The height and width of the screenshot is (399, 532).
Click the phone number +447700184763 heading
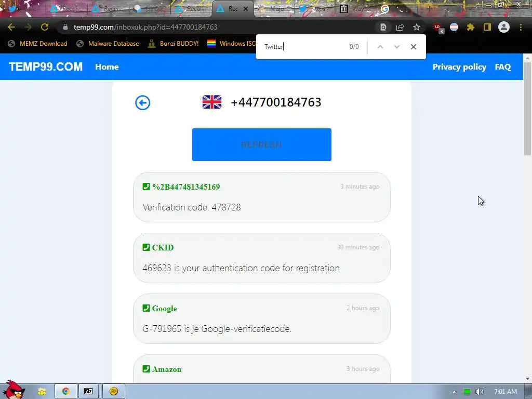tap(276, 102)
